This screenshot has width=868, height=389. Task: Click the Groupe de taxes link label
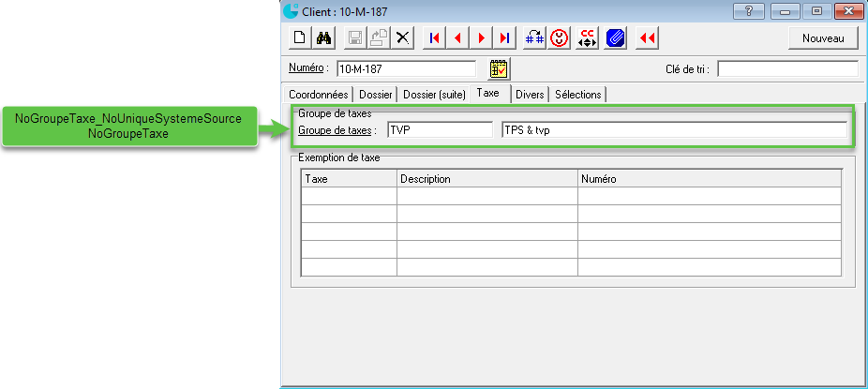[x=336, y=130]
